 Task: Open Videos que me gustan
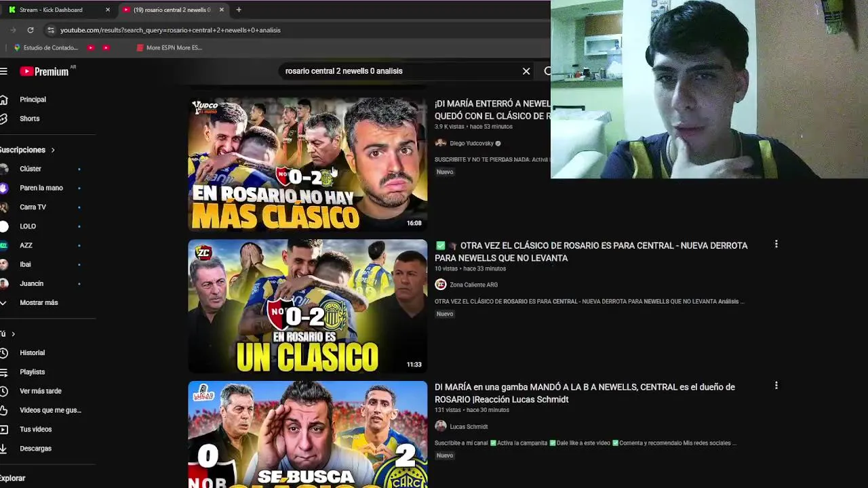pyautogui.click(x=50, y=410)
